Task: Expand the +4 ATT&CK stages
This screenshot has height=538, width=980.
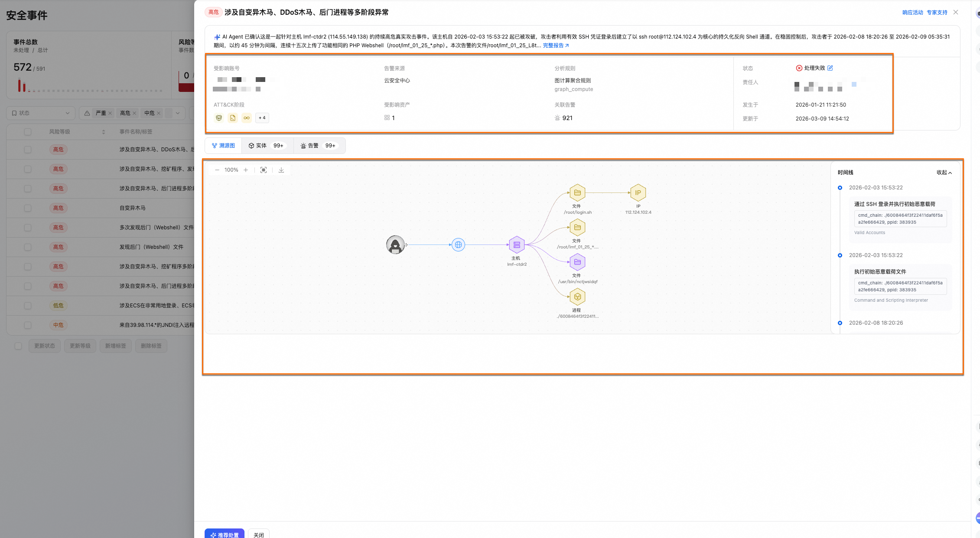Action: click(x=262, y=118)
